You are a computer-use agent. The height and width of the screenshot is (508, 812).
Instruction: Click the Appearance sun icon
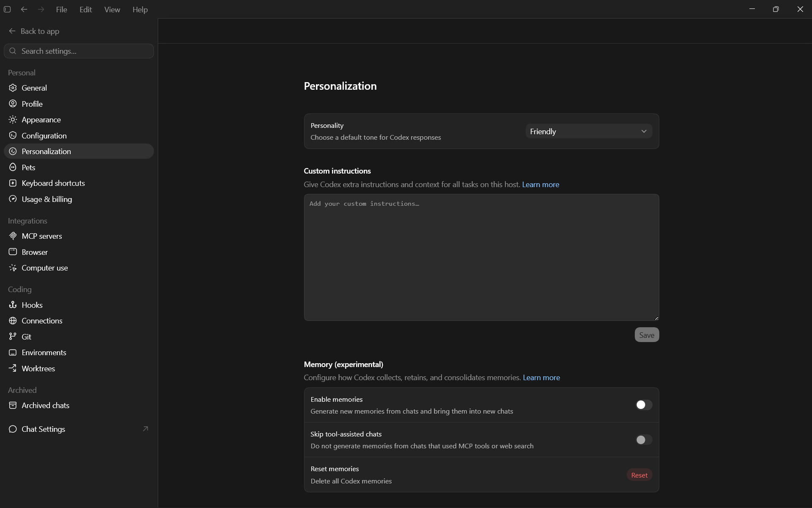[x=13, y=120]
